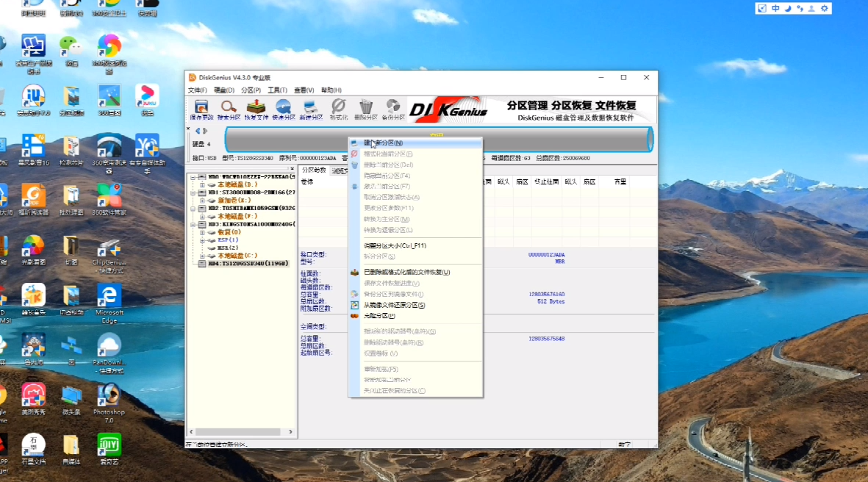Expand 本地磁盘(D:) tree node
The height and width of the screenshot is (482, 868).
202,185
